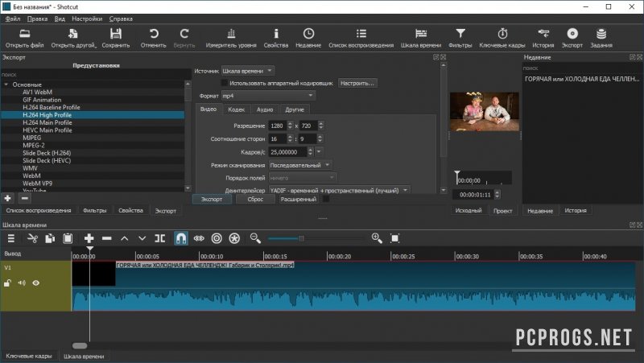Add preset with plus button
This screenshot has height=363, width=644.
coord(7,198)
